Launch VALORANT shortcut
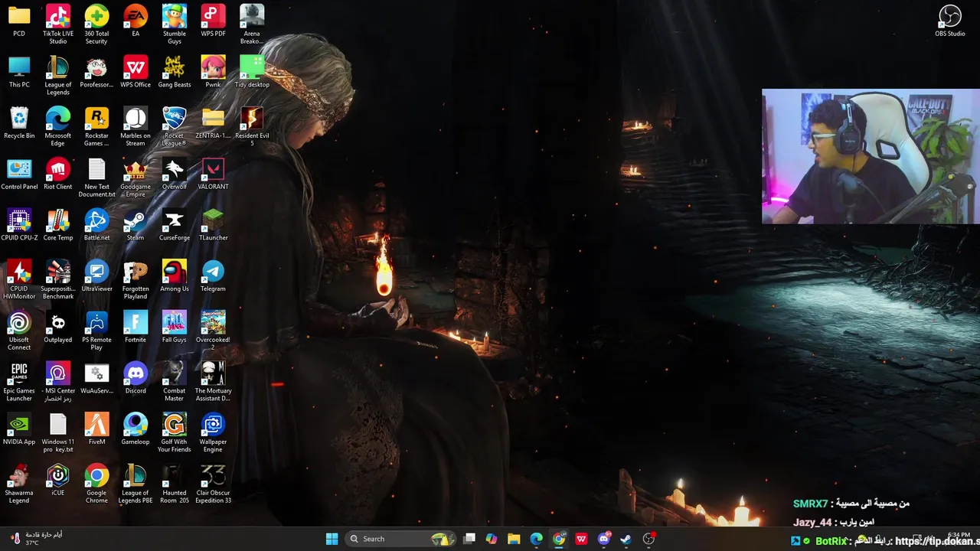Screen dimensions: 980x551 213,174
